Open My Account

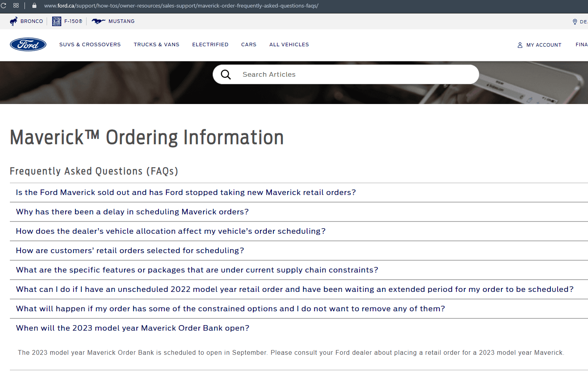[544, 45]
